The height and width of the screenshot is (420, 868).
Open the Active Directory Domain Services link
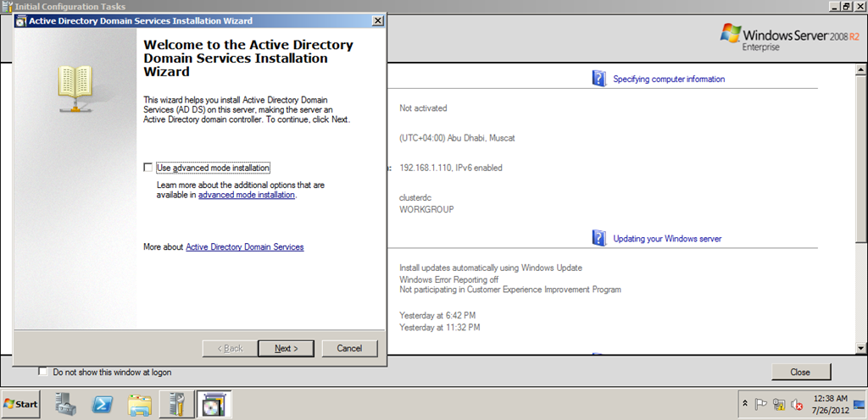[245, 247]
